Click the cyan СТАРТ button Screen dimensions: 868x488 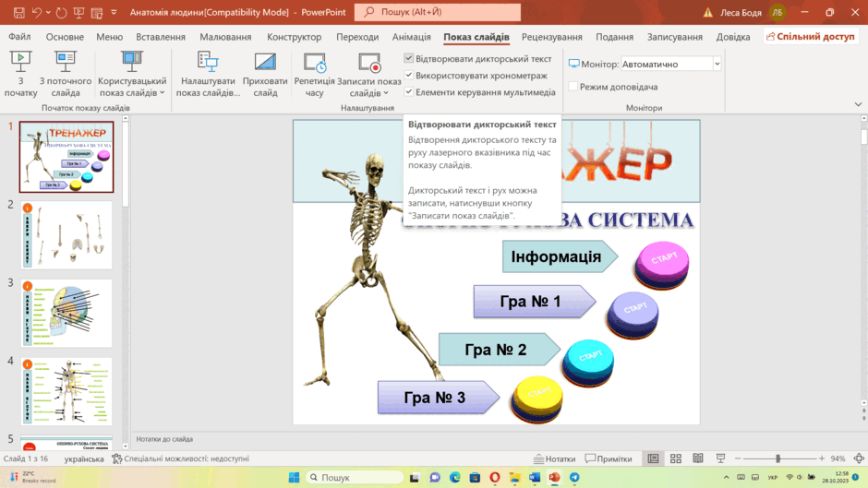pyautogui.click(x=588, y=363)
